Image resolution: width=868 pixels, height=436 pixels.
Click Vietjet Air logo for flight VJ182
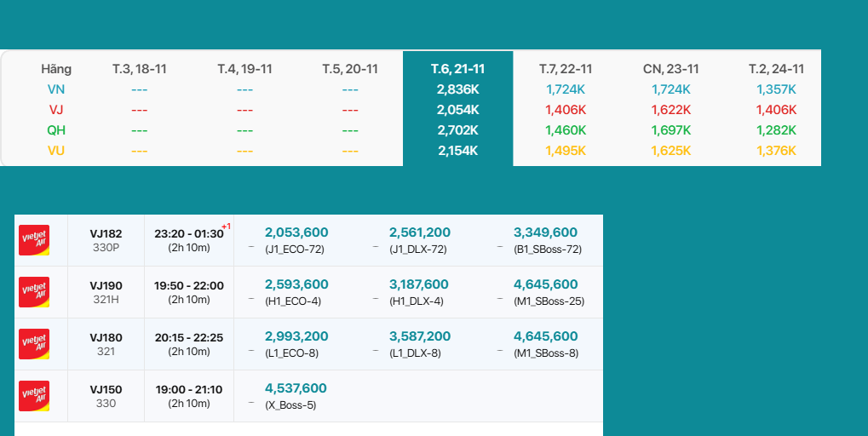click(x=34, y=240)
